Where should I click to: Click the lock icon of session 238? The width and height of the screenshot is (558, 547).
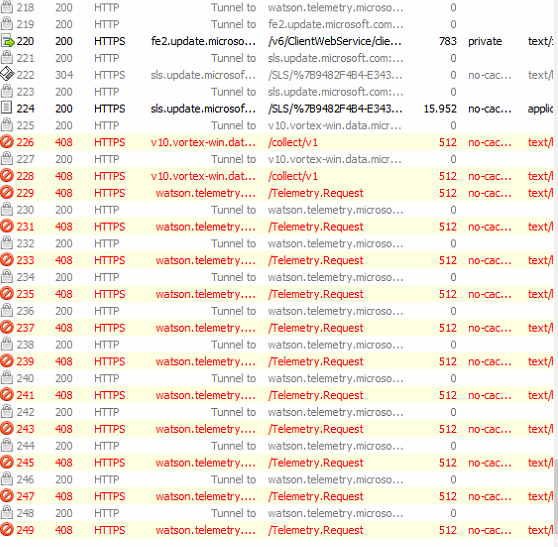7,344
